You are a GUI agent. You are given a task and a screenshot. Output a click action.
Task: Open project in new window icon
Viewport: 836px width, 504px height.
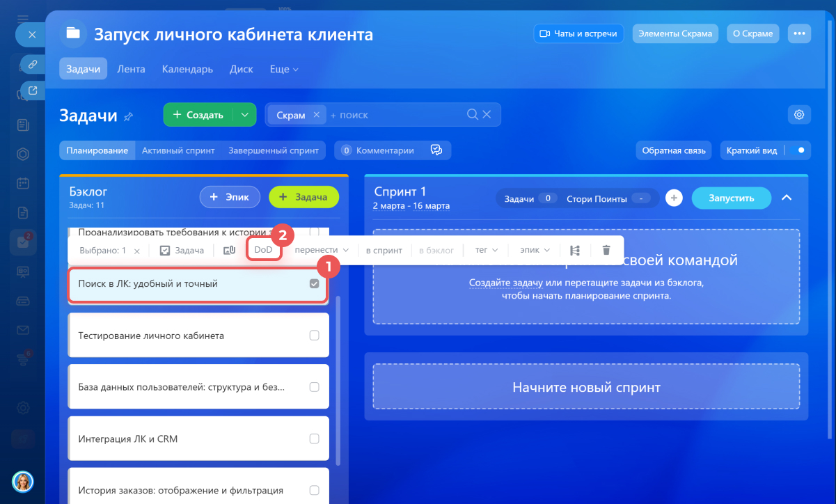point(31,90)
